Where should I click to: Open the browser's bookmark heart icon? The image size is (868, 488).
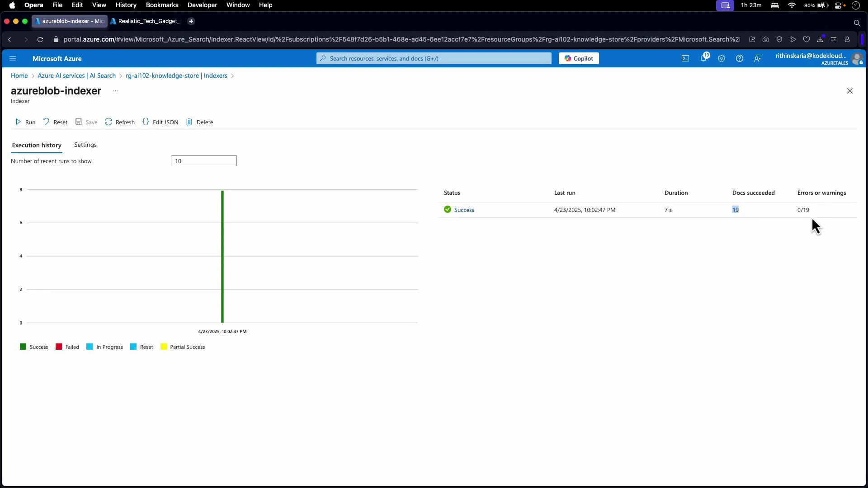tap(807, 39)
